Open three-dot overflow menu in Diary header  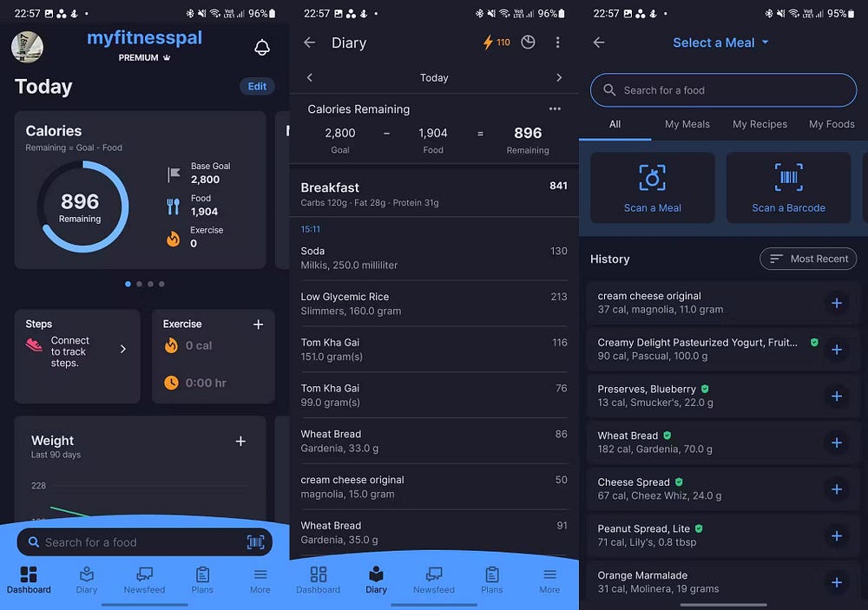[557, 43]
